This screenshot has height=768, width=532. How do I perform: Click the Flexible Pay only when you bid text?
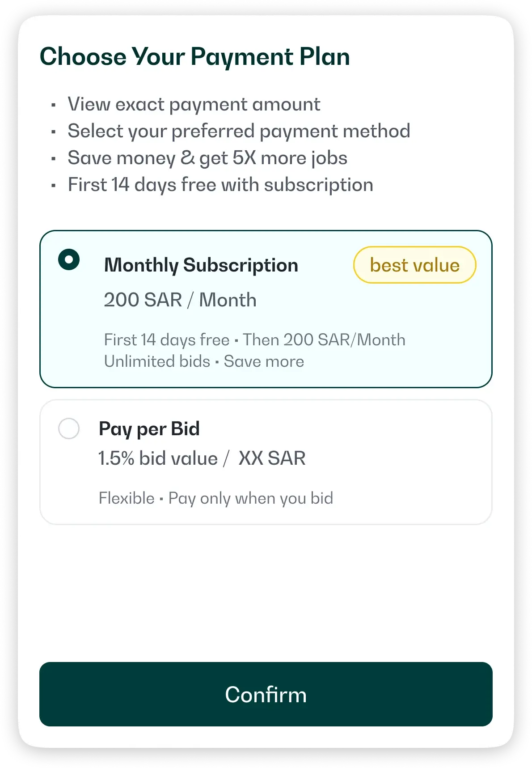tap(216, 498)
